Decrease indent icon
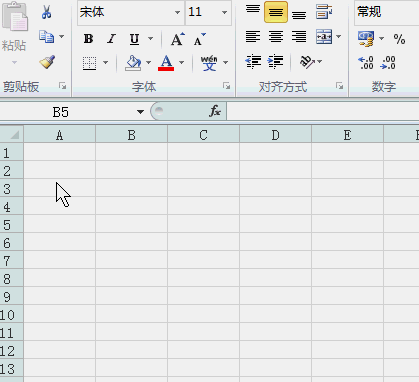 tap(253, 62)
